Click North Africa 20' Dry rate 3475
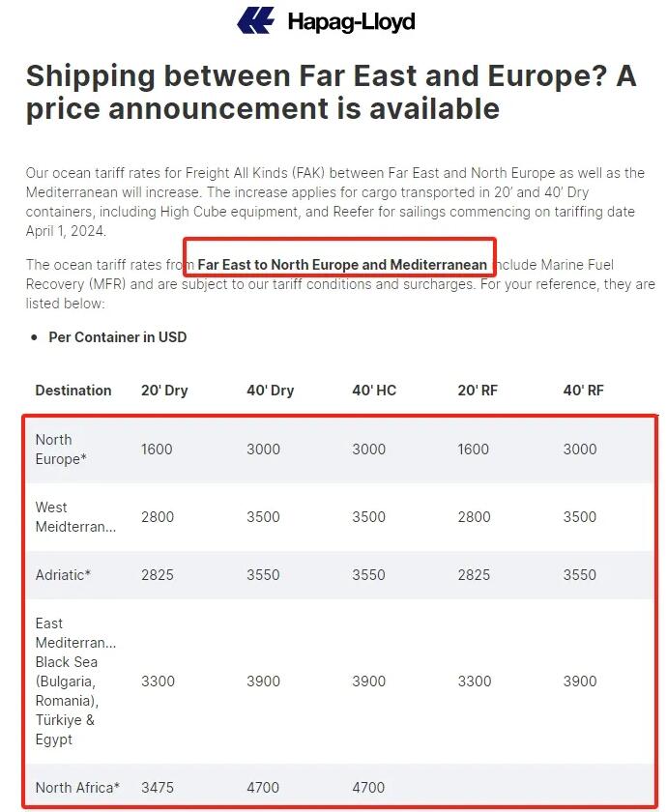This screenshot has height=812, width=667. (158, 788)
